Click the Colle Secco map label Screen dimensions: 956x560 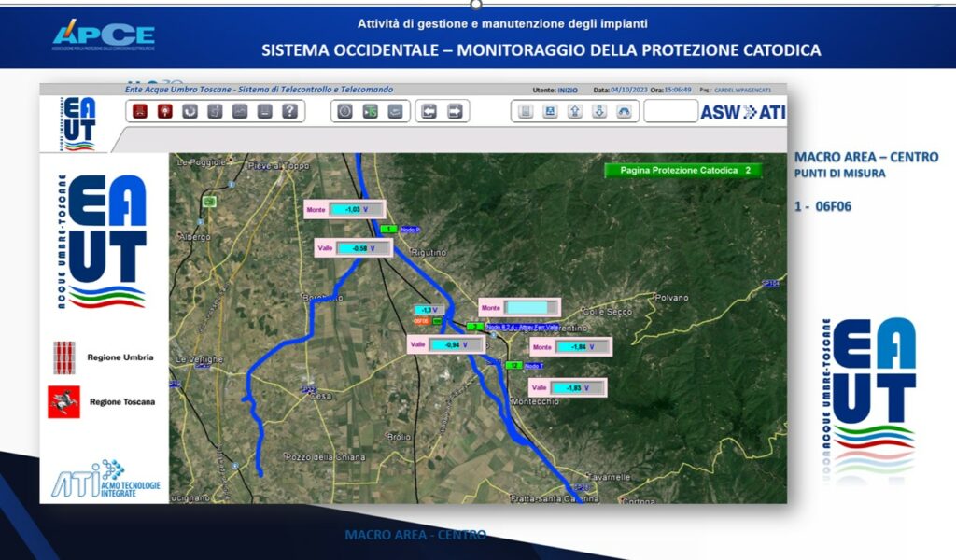point(608,312)
